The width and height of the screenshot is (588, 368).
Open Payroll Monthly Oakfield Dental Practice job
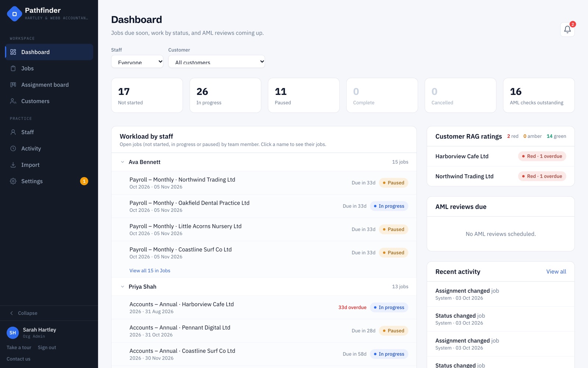coord(264,206)
